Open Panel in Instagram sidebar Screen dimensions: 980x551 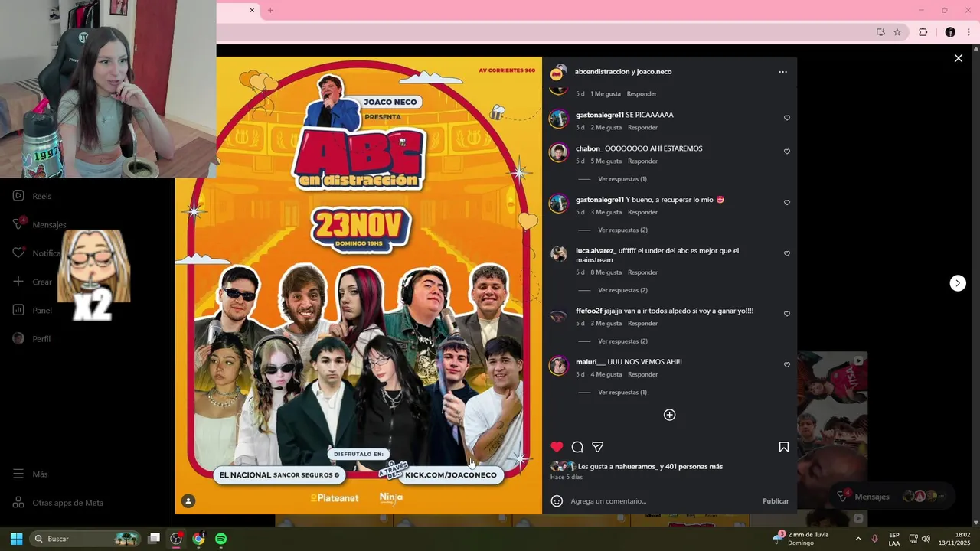(32, 310)
